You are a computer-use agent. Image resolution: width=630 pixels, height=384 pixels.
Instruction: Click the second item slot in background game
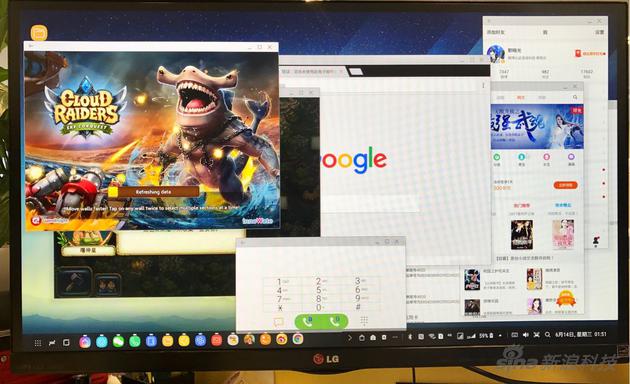[108, 284]
